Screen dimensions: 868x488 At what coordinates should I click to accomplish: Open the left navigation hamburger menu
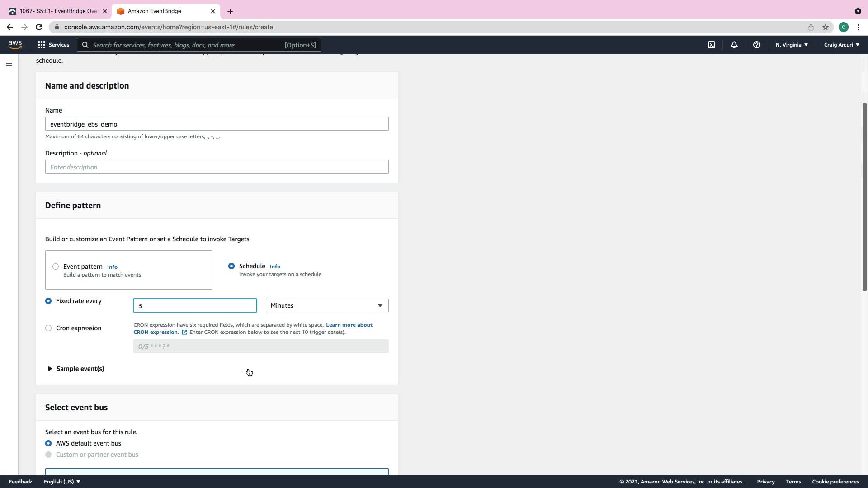(x=9, y=63)
